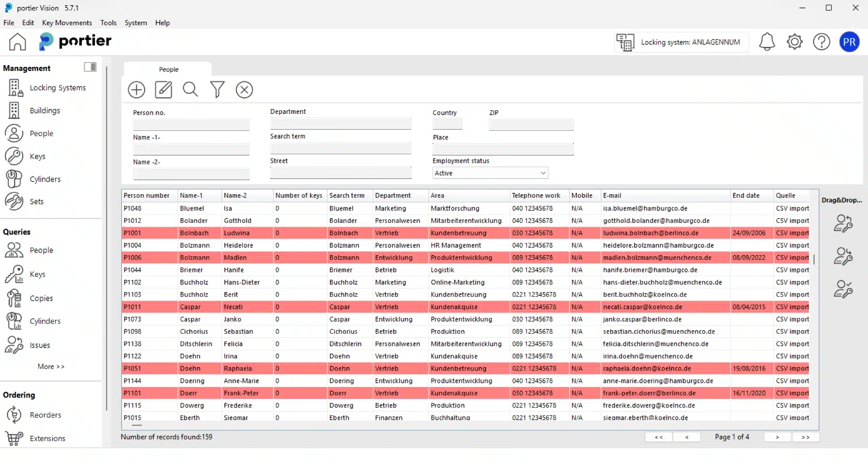Select the People tab

[168, 69]
